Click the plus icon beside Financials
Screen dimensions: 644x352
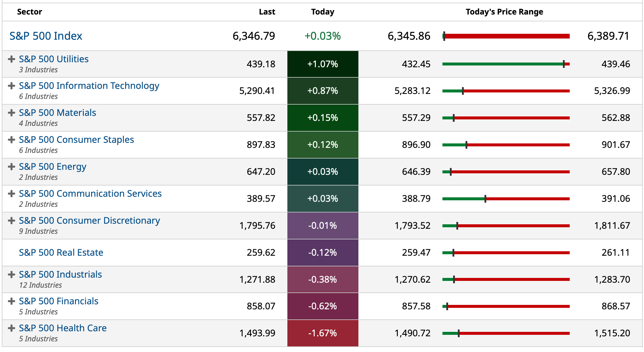(12, 301)
